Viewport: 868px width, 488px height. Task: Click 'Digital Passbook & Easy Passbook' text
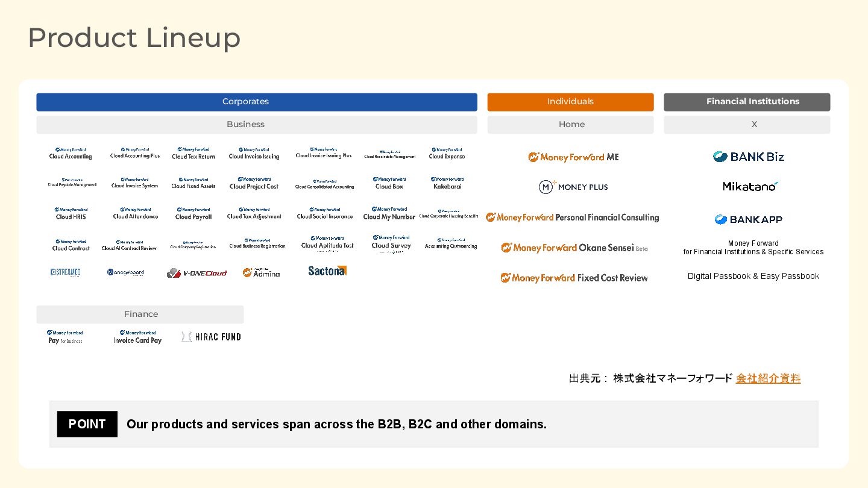click(753, 276)
